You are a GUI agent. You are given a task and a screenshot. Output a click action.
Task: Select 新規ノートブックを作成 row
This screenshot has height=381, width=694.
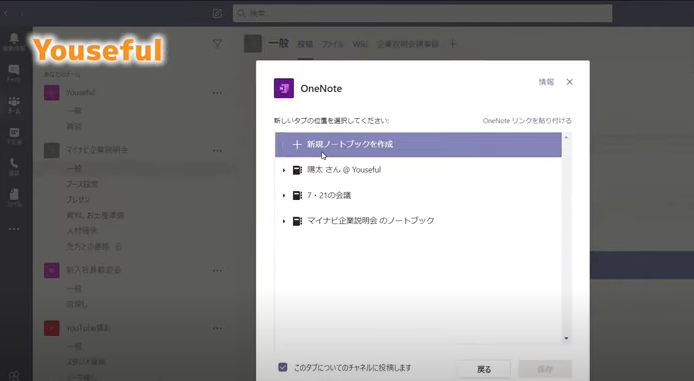pyautogui.click(x=418, y=144)
